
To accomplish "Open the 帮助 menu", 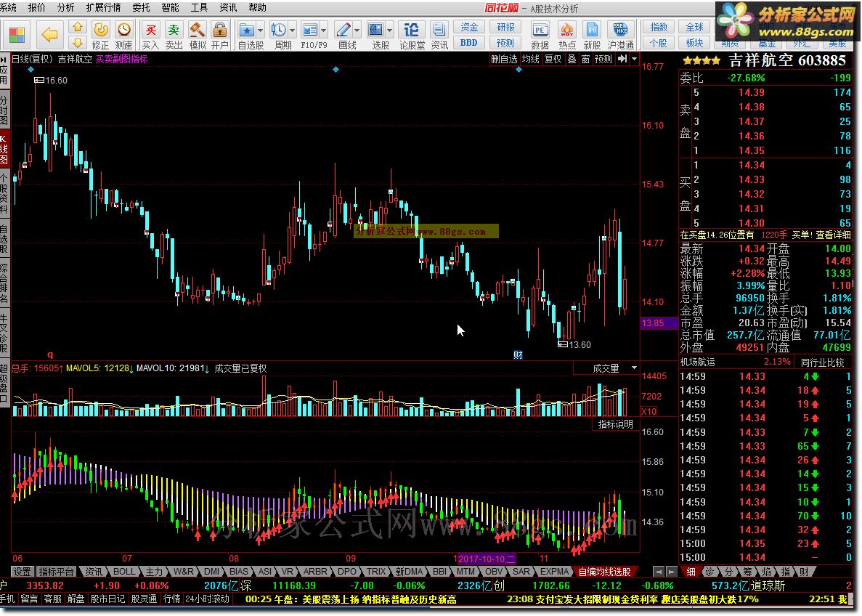I will point(257,8).
